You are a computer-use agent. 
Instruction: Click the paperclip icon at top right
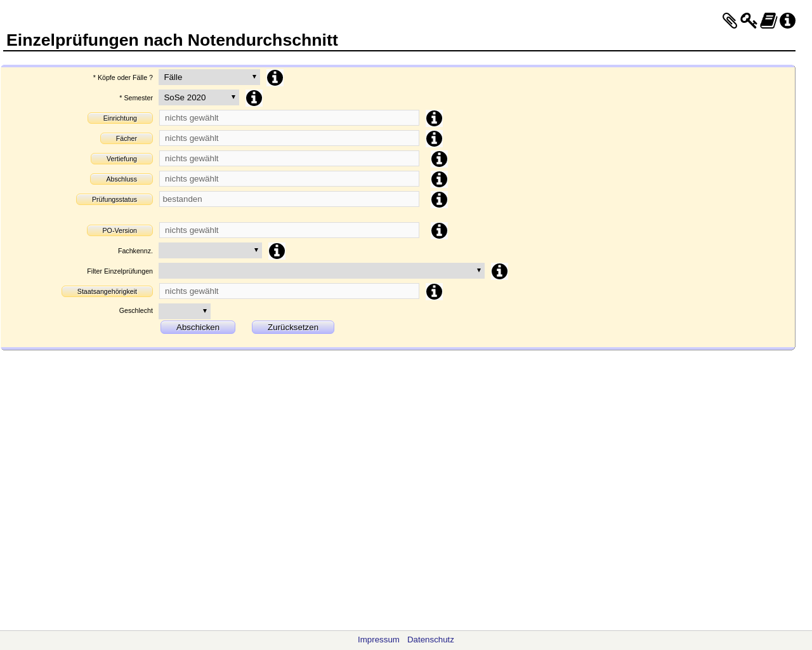coord(730,21)
